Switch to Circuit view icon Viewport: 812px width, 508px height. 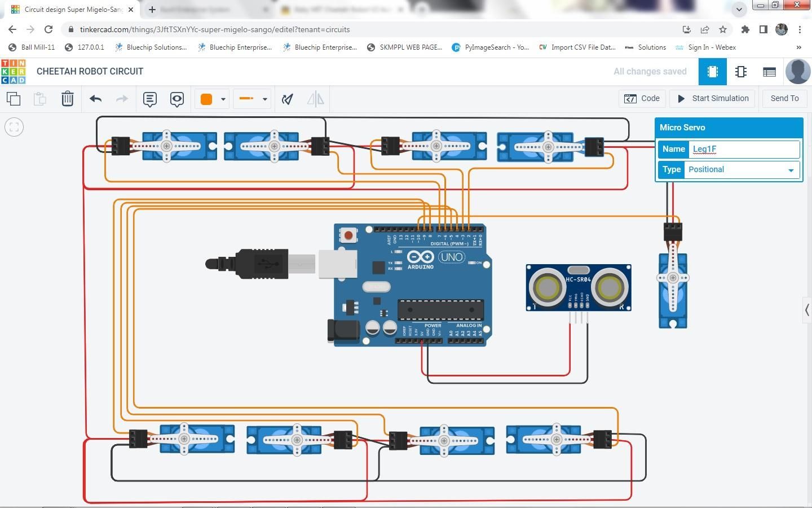712,72
